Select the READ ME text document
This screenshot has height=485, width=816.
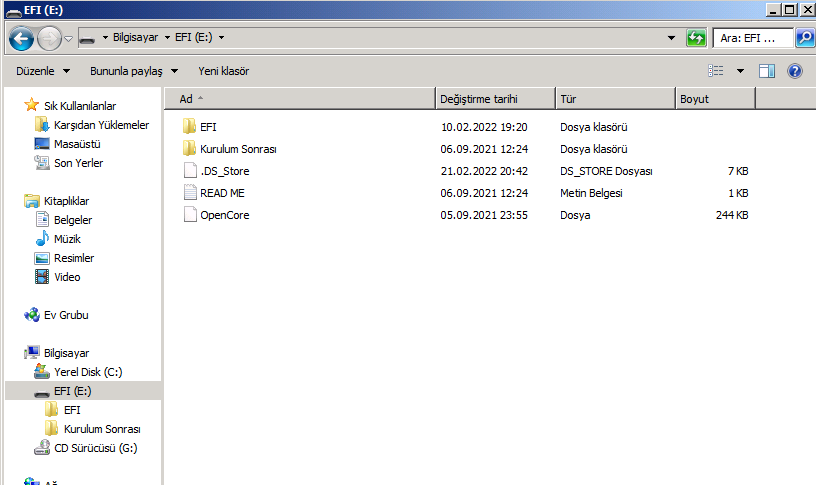214,193
